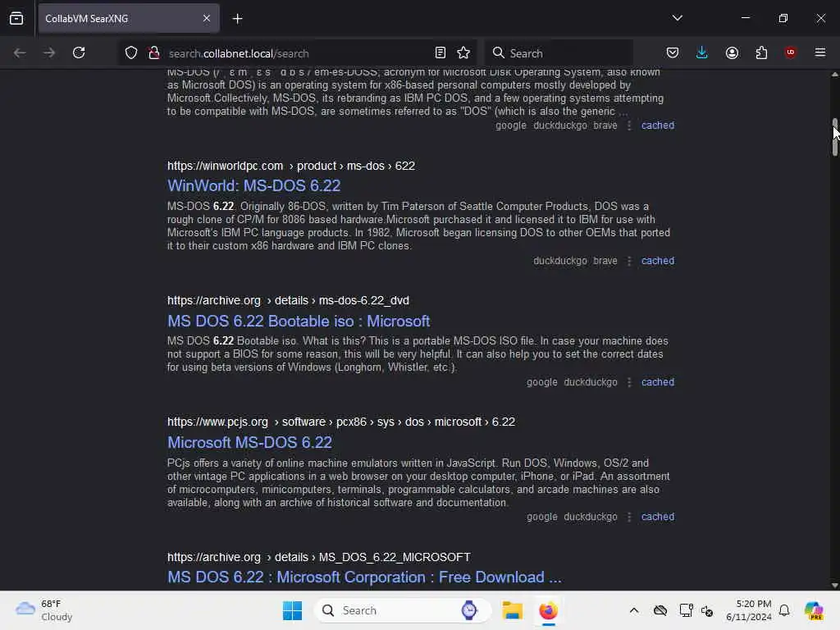Save page to Pocket
The height and width of the screenshot is (630, 840).
point(673,53)
